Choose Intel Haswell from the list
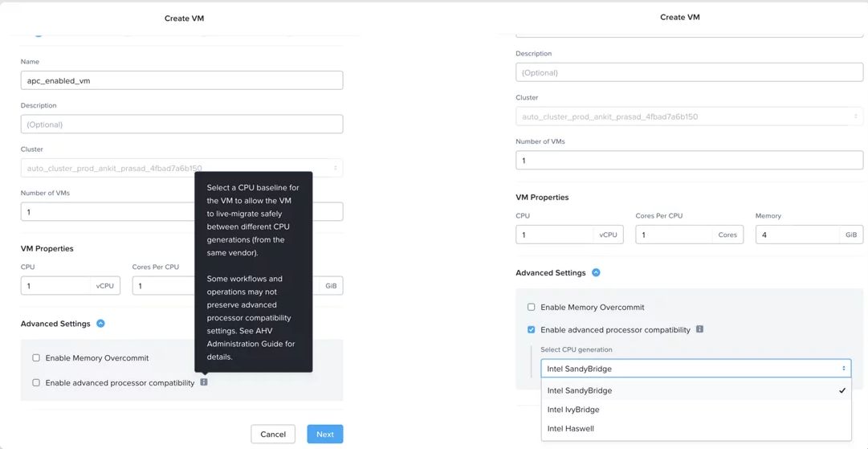This screenshot has height=449, width=868. 696,428
